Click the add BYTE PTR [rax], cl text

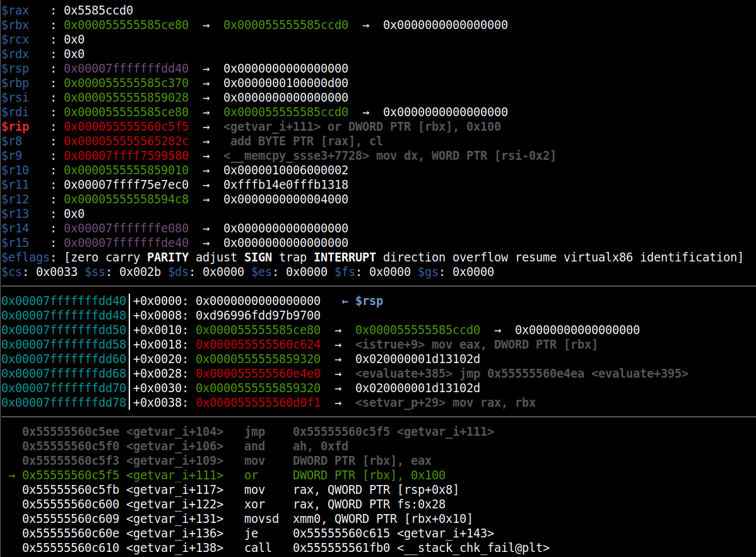click(x=307, y=141)
